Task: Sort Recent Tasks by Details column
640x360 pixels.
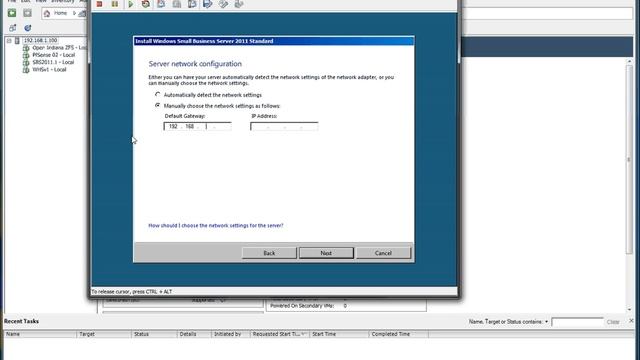Action: point(194,334)
